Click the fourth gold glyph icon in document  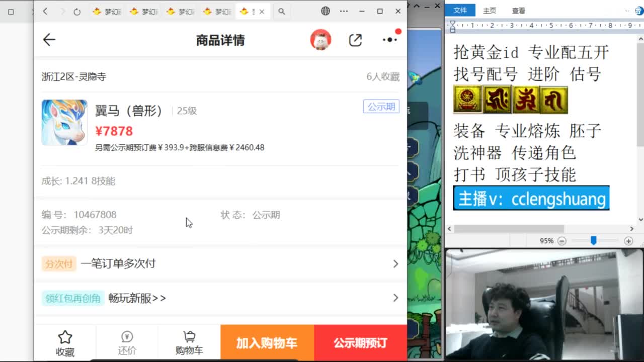[x=554, y=100]
